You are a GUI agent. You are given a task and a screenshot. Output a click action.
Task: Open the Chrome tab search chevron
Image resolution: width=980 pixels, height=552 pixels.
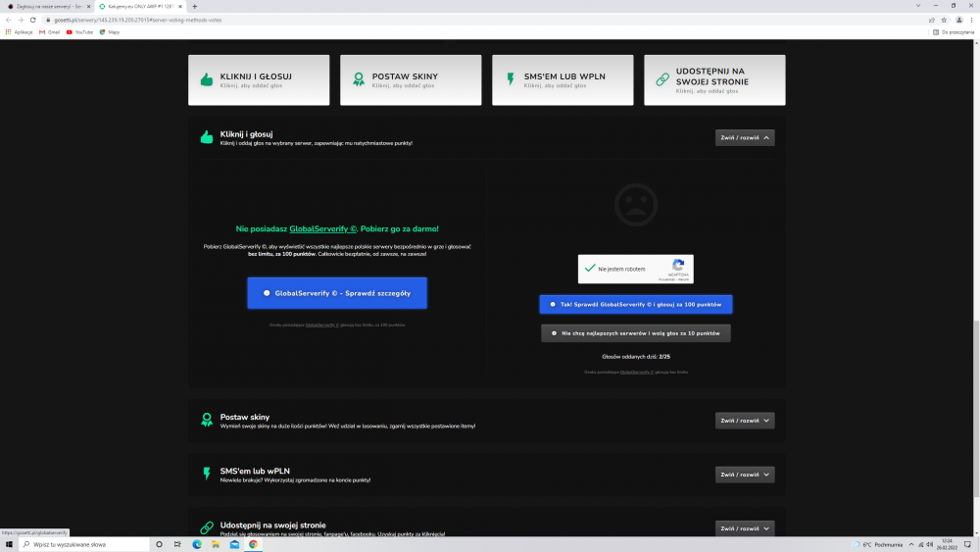(x=918, y=6)
